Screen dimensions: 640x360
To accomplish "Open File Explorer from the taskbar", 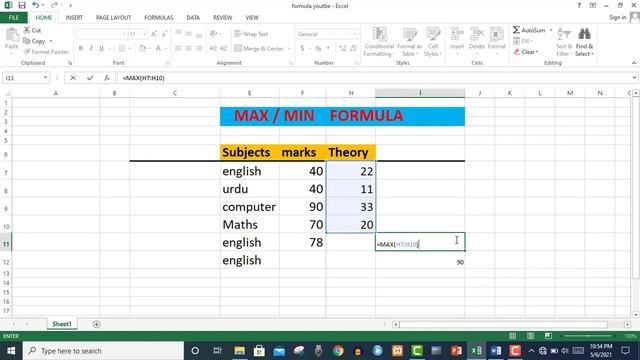I will [239, 351].
